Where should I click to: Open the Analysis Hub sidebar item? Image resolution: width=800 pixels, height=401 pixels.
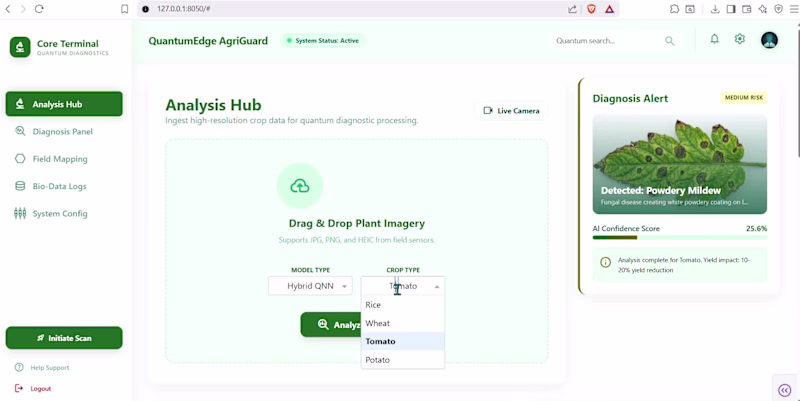pos(64,104)
